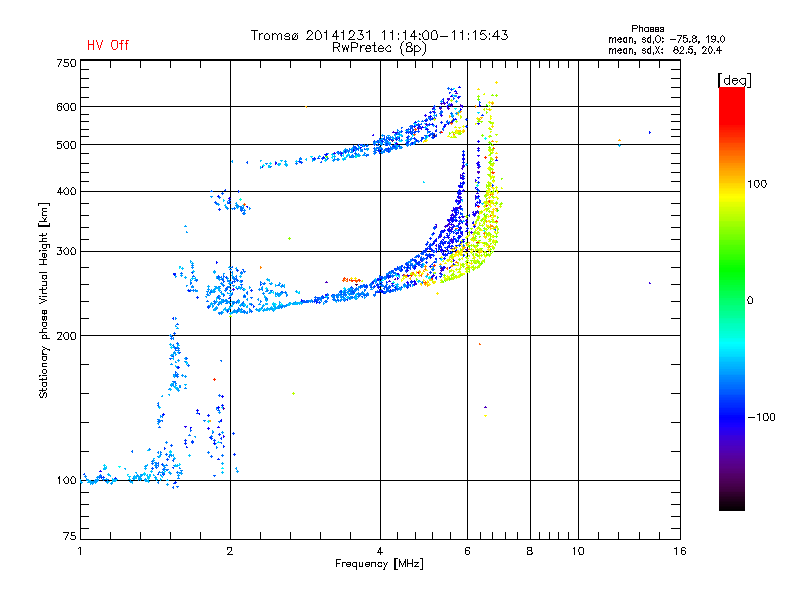Click the x-axis tick label "10"

click(578, 551)
